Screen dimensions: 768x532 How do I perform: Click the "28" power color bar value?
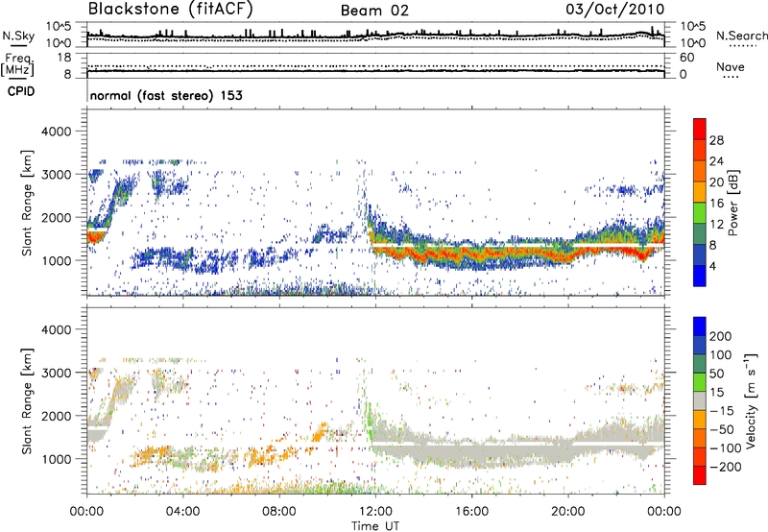point(716,140)
